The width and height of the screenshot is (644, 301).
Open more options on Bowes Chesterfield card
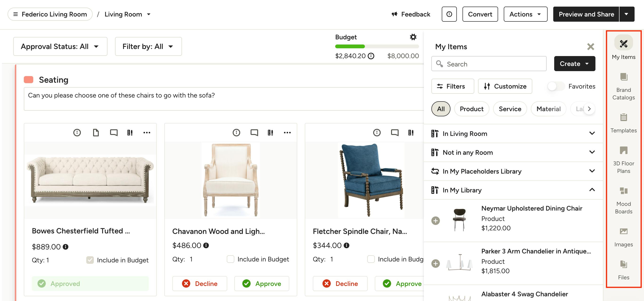[x=147, y=132]
